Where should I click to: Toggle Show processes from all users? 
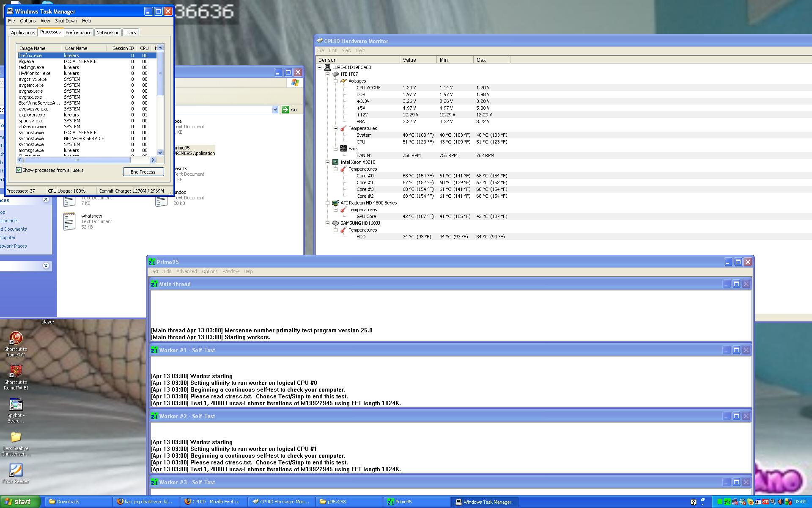point(19,170)
